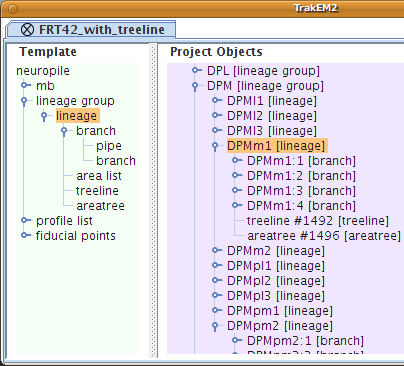Select DPMl2 [lineage] in Project Objects

(x=272, y=116)
